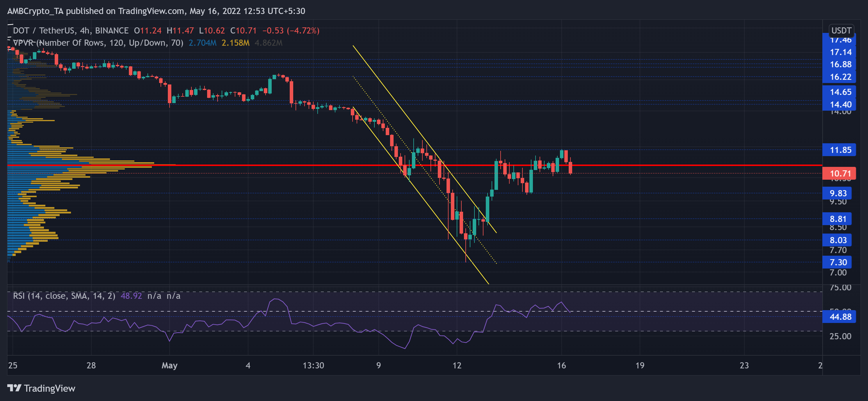The height and width of the screenshot is (401, 868).
Task: Click the VPVR down volume 2.158M
Action: coord(236,43)
